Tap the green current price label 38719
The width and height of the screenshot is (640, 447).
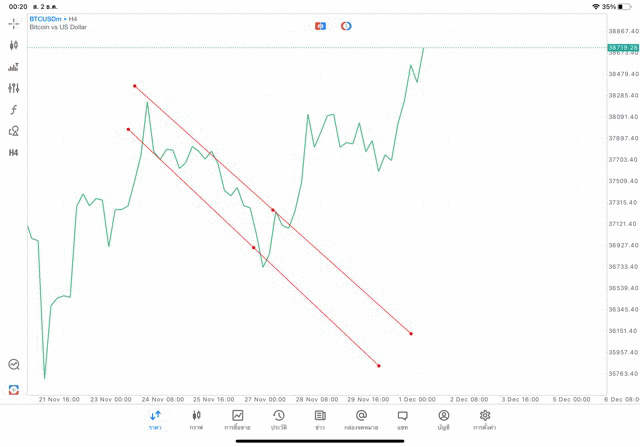621,47
